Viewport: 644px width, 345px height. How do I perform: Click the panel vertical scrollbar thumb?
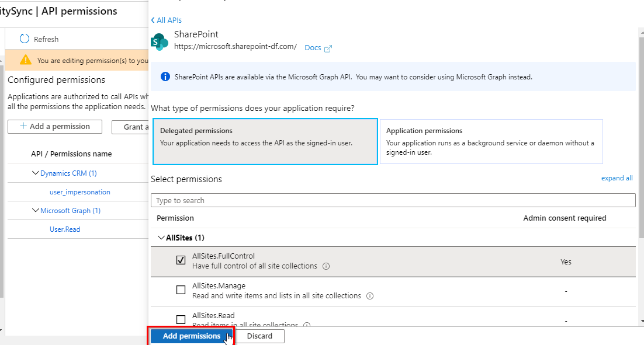pyautogui.click(x=642, y=137)
